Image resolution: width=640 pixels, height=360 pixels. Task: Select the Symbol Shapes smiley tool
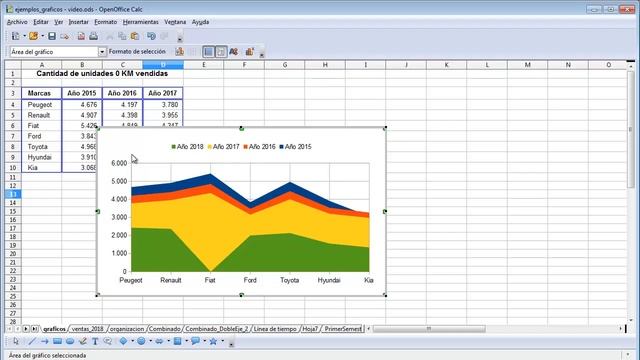[141, 341]
